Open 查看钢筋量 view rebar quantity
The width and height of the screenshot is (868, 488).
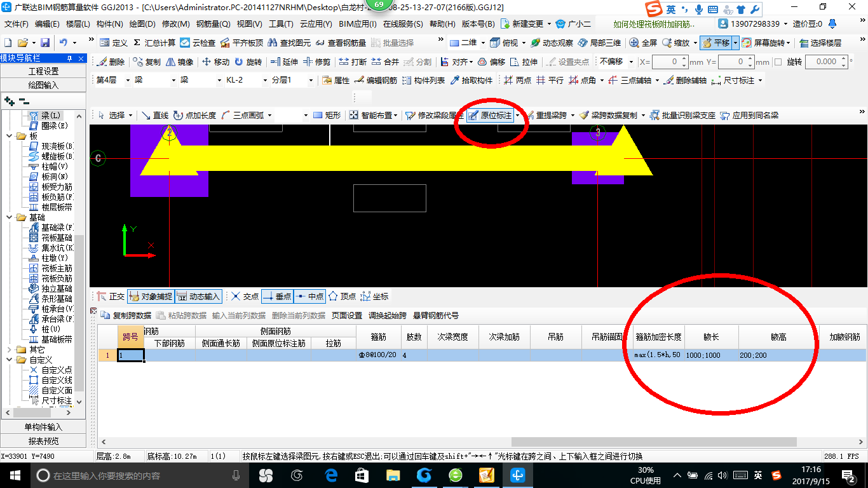point(341,43)
